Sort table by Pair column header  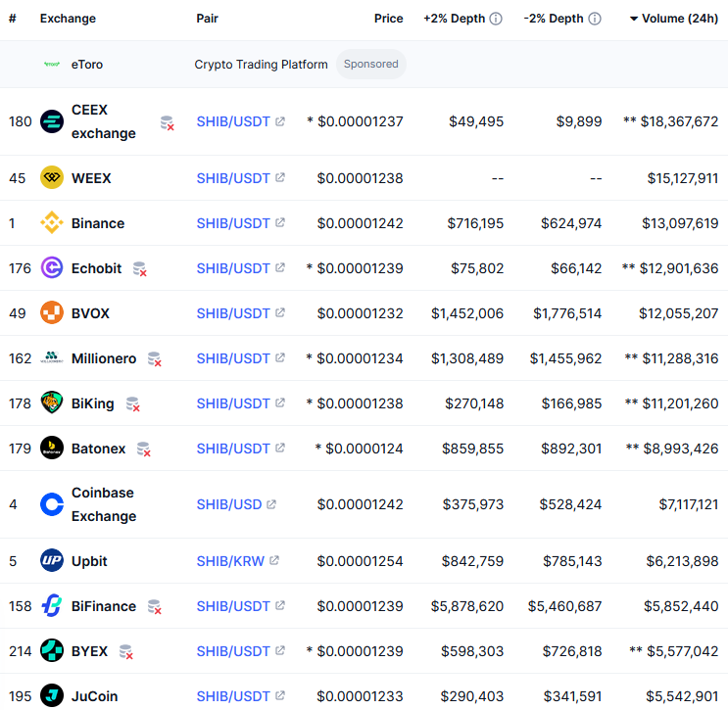pyautogui.click(x=207, y=19)
